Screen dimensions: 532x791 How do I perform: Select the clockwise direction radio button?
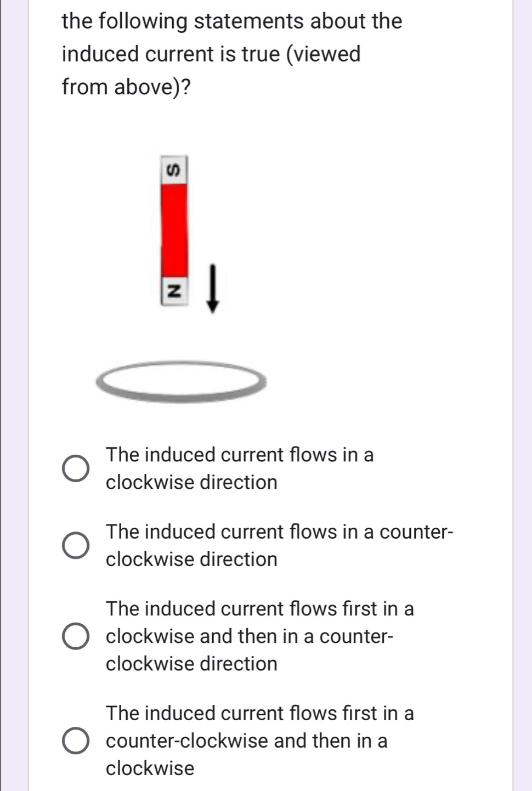coord(76,468)
